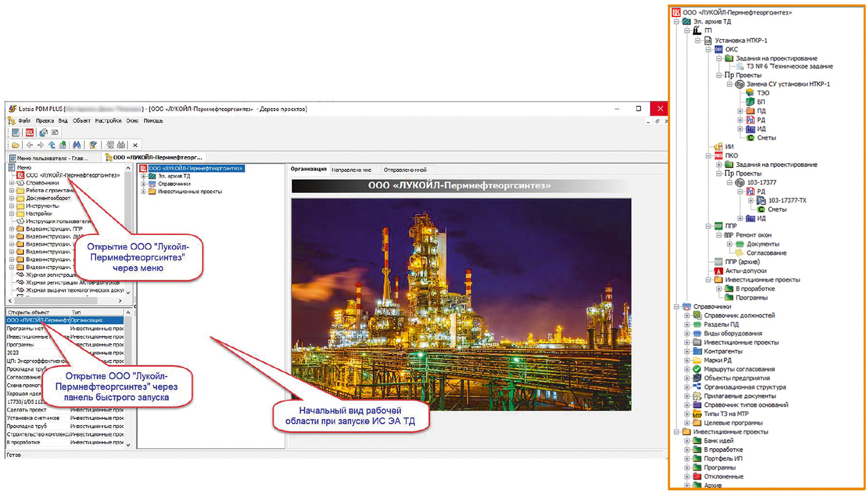Click refinery photo in Организация panel

[461, 304]
